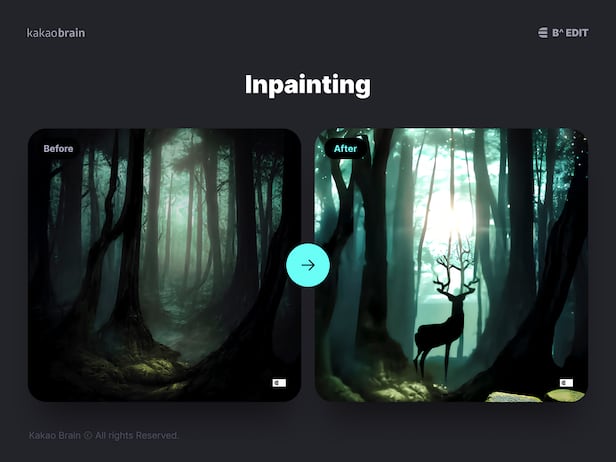The width and height of the screenshot is (616, 462).
Task: Open the Before forest image
Action: point(164,265)
